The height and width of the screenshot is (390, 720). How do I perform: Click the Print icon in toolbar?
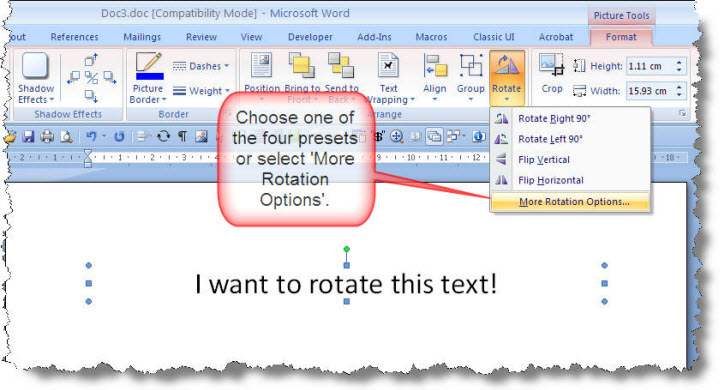(x=47, y=136)
